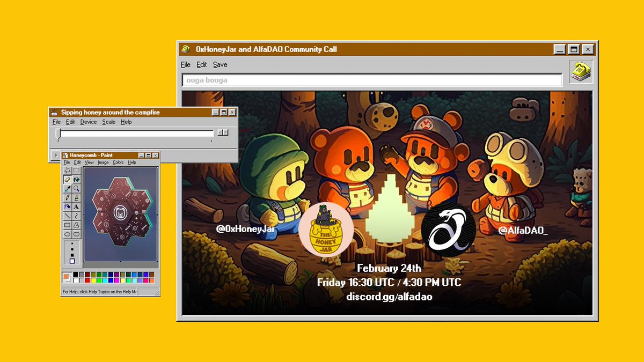
Task: Click the media player title bar icon
Action: 54,113
